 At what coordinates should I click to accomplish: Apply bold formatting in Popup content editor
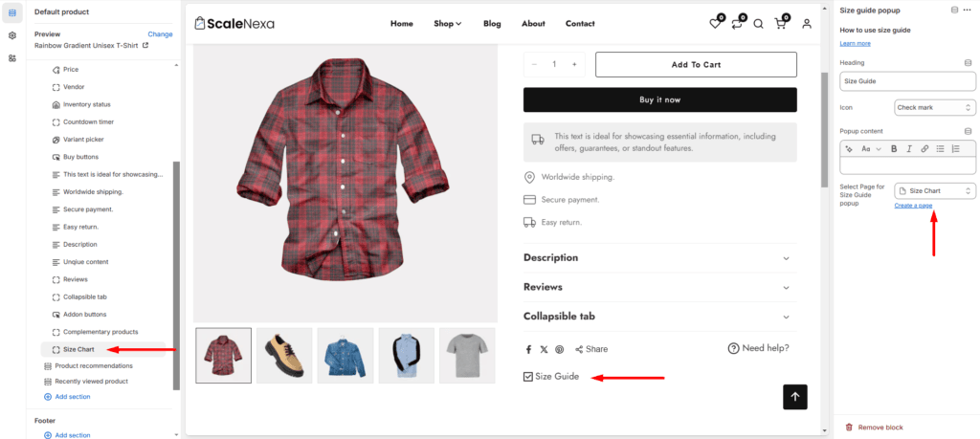tap(894, 148)
